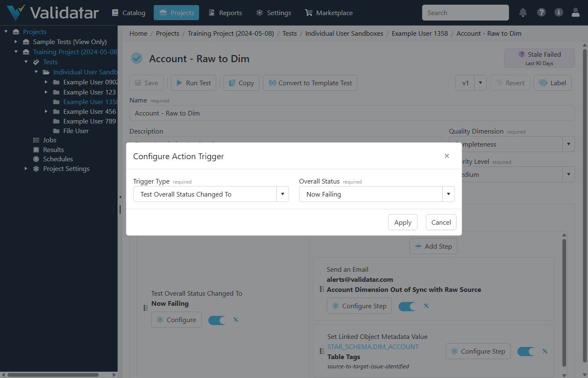Click the help question mark icon
Image resolution: width=588 pixels, height=378 pixels.
(x=541, y=13)
